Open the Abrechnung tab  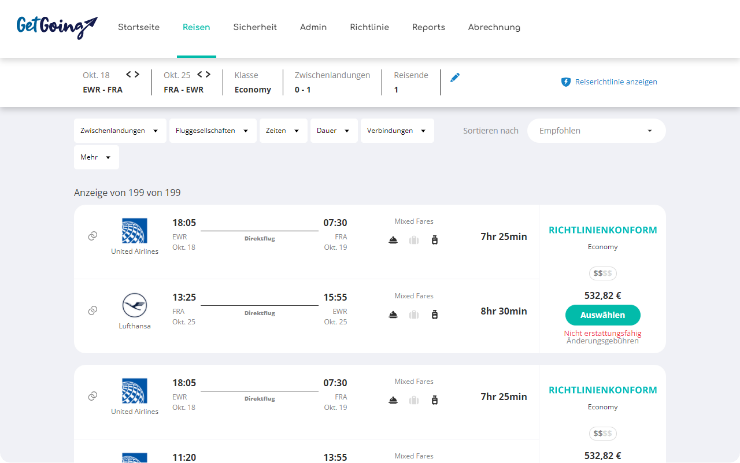click(494, 27)
